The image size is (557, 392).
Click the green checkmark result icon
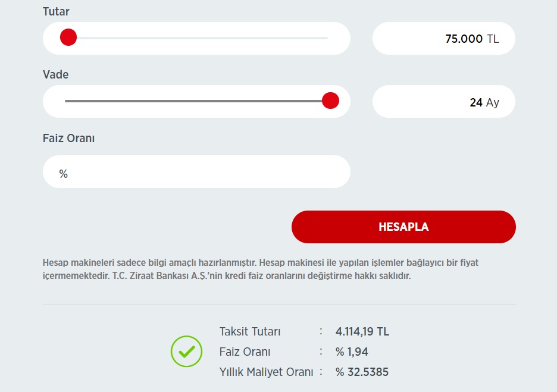tap(186, 351)
